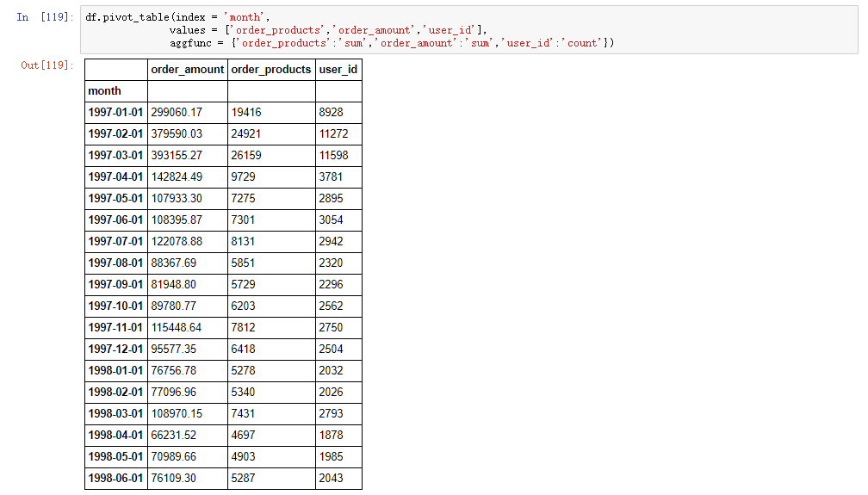Click the 299060.17 amount cell
Image resolution: width=868 pixels, height=495 pixels.
tap(188, 113)
